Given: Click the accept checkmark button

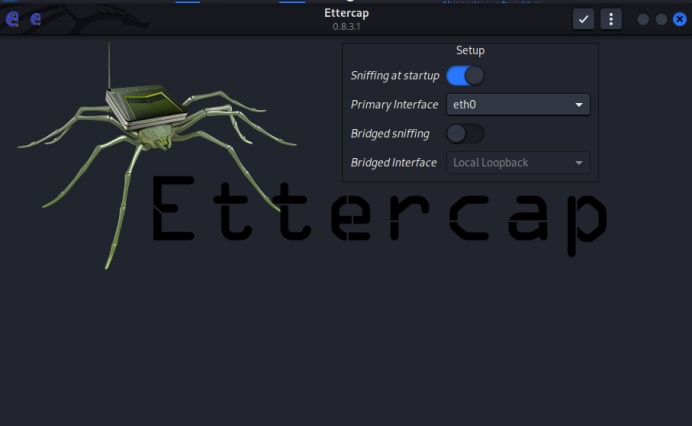Looking at the screenshot, I should (583, 19).
